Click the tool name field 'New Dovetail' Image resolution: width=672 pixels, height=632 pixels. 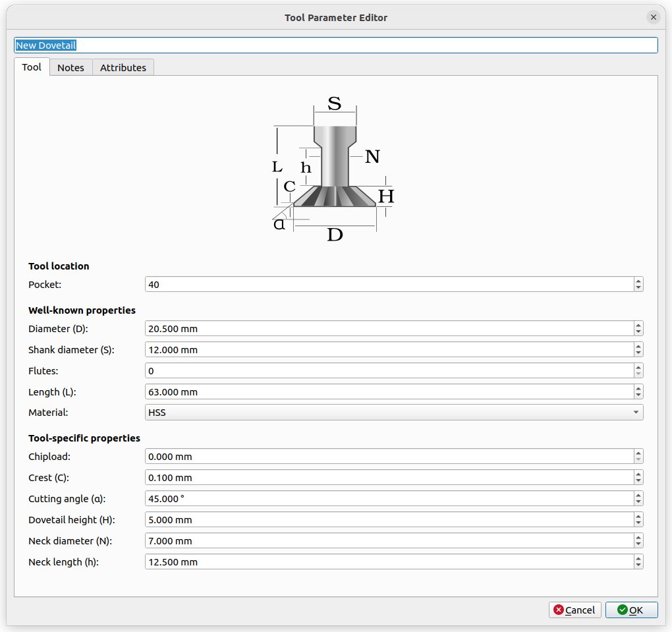coord(336,45)
